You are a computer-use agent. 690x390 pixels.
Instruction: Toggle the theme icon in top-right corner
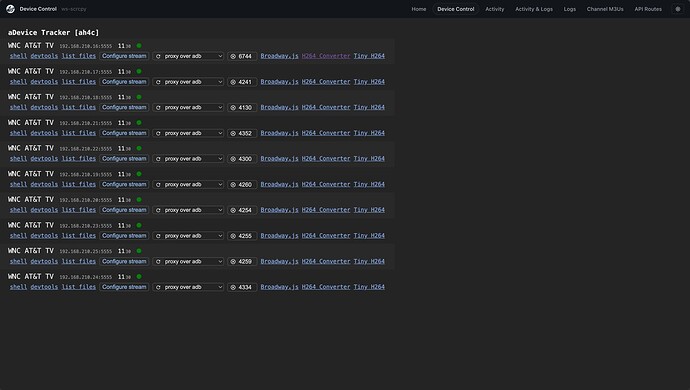point(678,9)
